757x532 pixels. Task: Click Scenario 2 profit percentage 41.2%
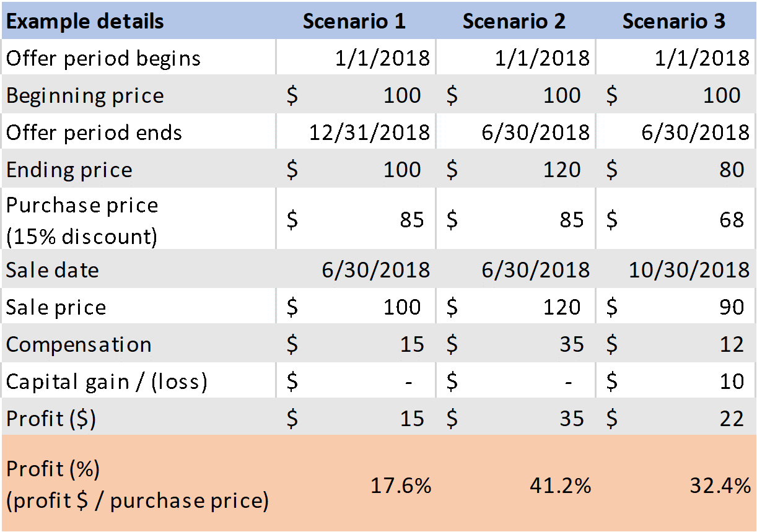point(561,486)
